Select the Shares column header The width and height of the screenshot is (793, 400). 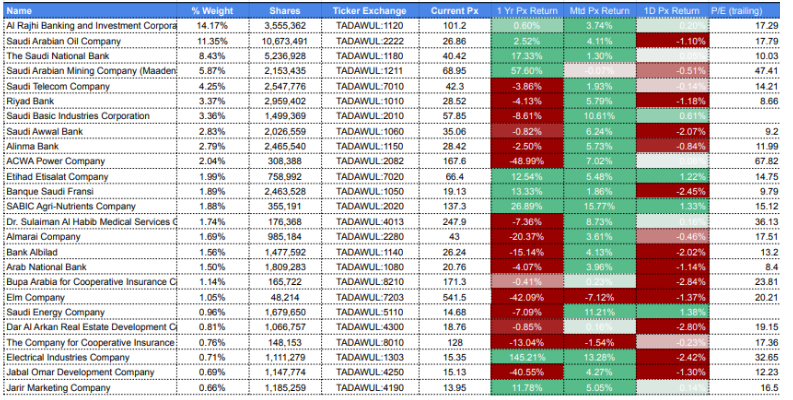point(285,11)
